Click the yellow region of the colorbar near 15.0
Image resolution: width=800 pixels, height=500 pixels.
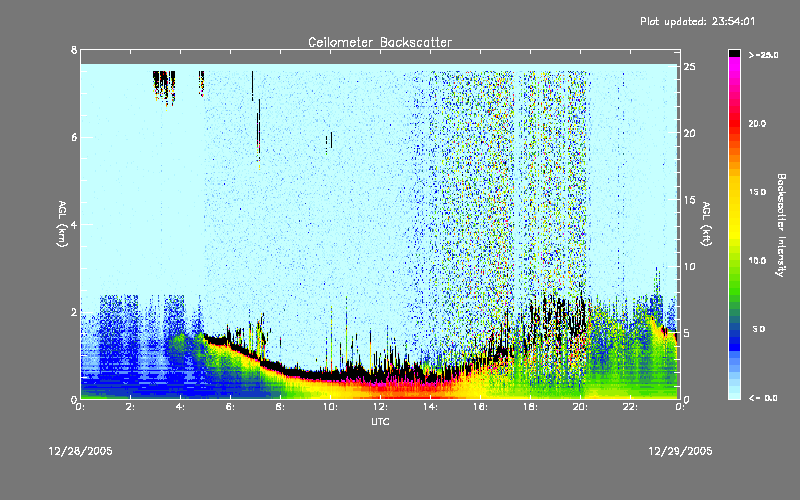pos(734,192)
